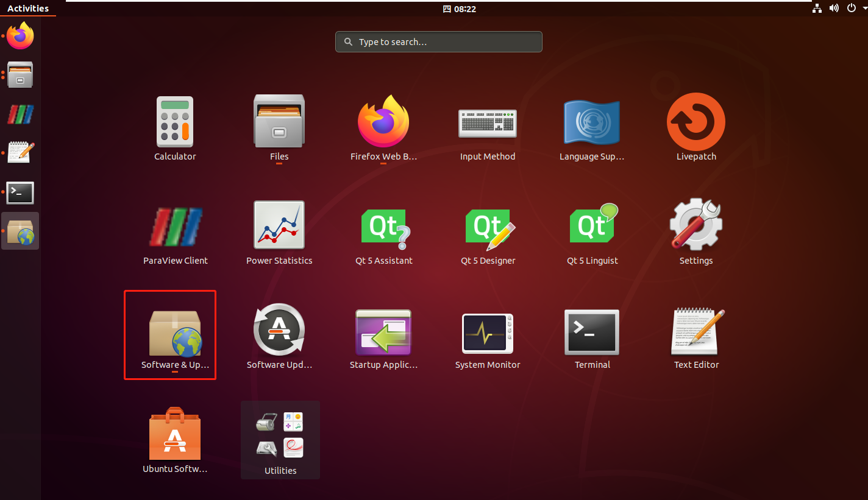Screen dimensions: 868x500
Task: Click the Activities button
Action: (x=28, y=9)
